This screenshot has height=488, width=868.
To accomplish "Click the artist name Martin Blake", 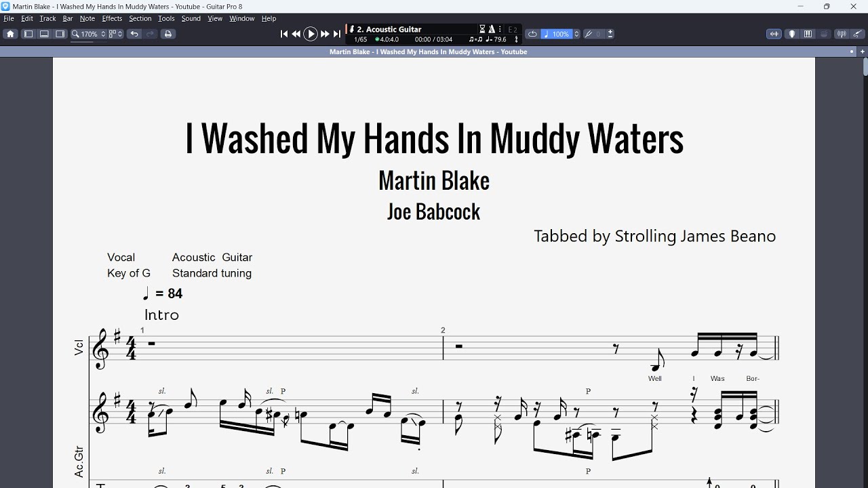I will coord(434,180).
